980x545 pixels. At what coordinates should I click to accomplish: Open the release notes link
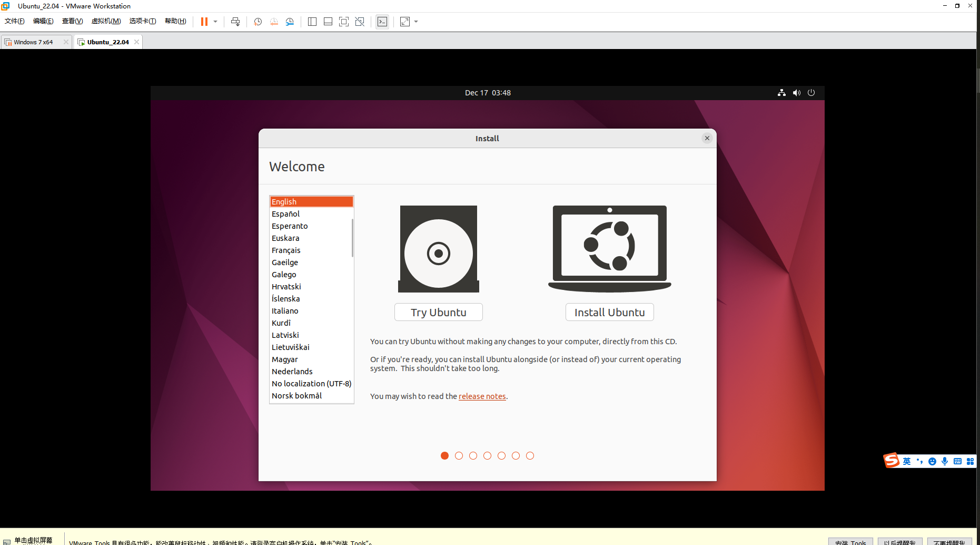482,396
